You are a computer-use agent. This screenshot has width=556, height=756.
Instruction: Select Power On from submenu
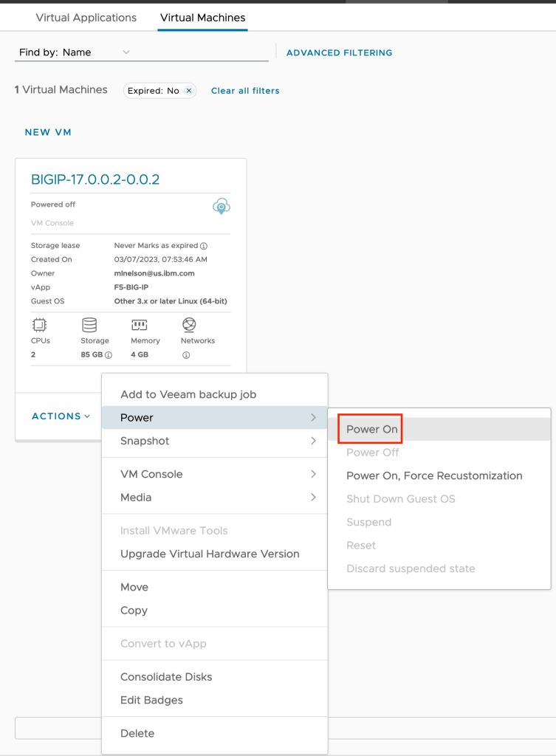(372, 429)
